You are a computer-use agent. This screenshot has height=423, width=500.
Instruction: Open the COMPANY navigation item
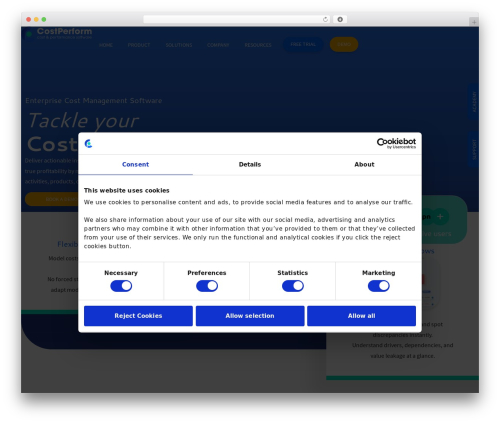pos(218,45)
